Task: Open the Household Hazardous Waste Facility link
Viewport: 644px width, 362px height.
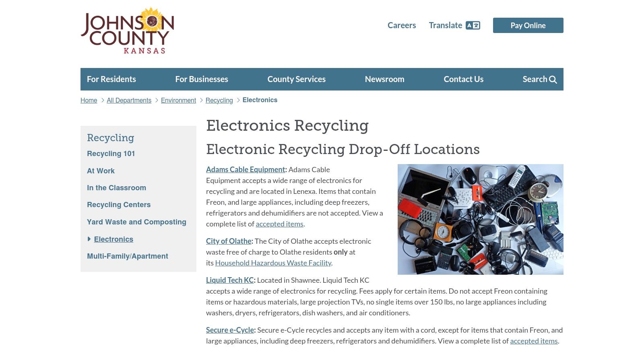Action: 273,263
